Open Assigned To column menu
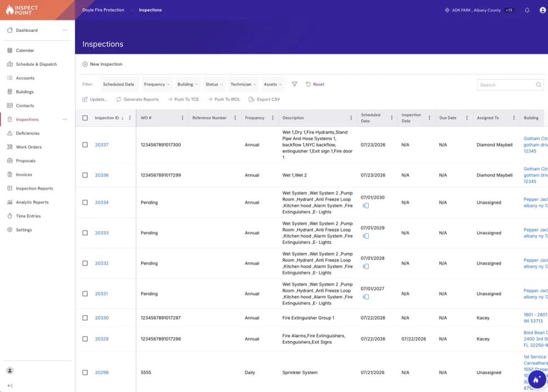The width and height of the screenshot is (548, 392). click(x=514, y=118)
